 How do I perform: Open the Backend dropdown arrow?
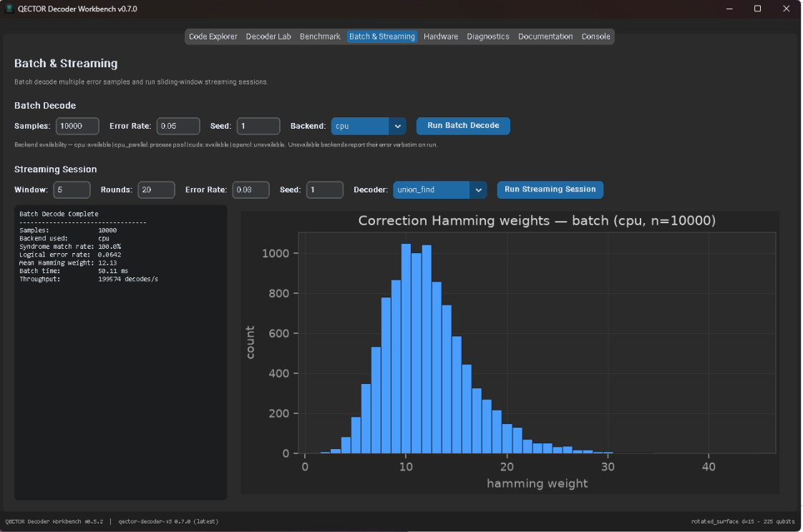coord(397,127)
